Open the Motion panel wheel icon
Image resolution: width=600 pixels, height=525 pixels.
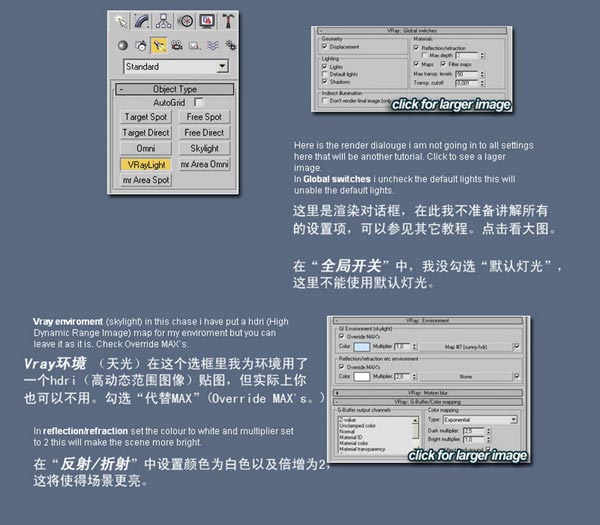coord(186,21)
